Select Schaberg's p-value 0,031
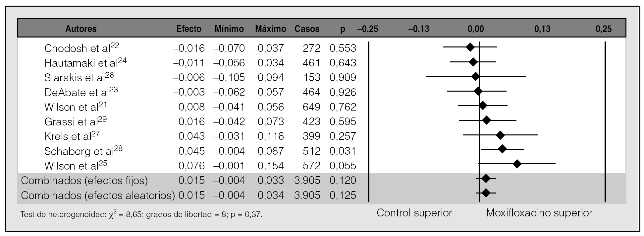Screen dimensions: 644x236 click(x=343, y=151)
